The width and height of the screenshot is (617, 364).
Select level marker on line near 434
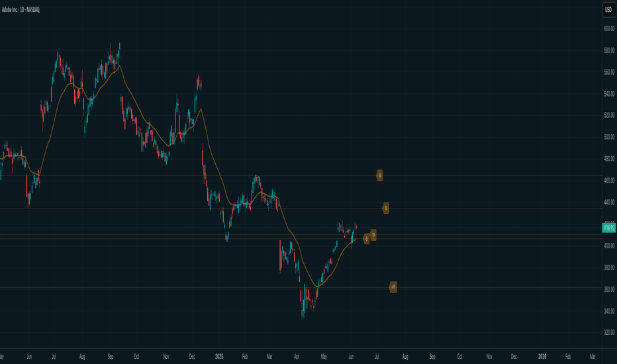point(385,208)
